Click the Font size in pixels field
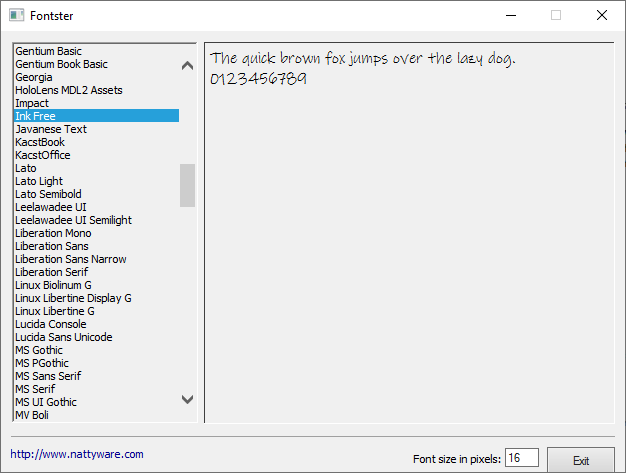 (522, 457)
